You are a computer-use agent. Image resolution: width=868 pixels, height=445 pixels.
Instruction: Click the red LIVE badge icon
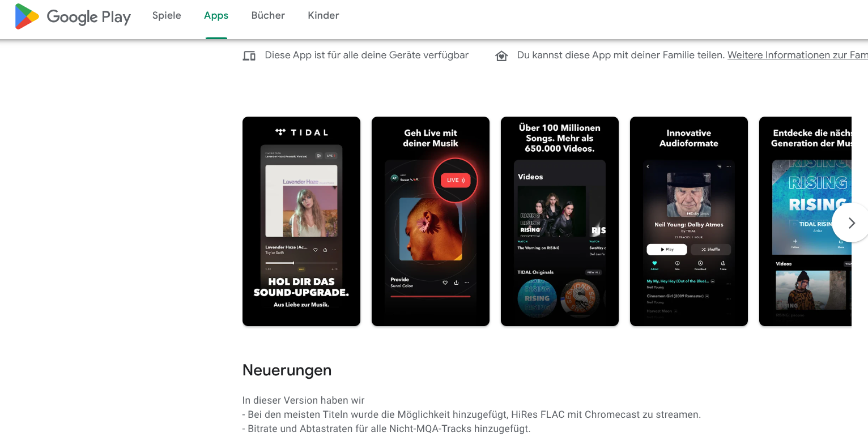[x=456, y=181]
